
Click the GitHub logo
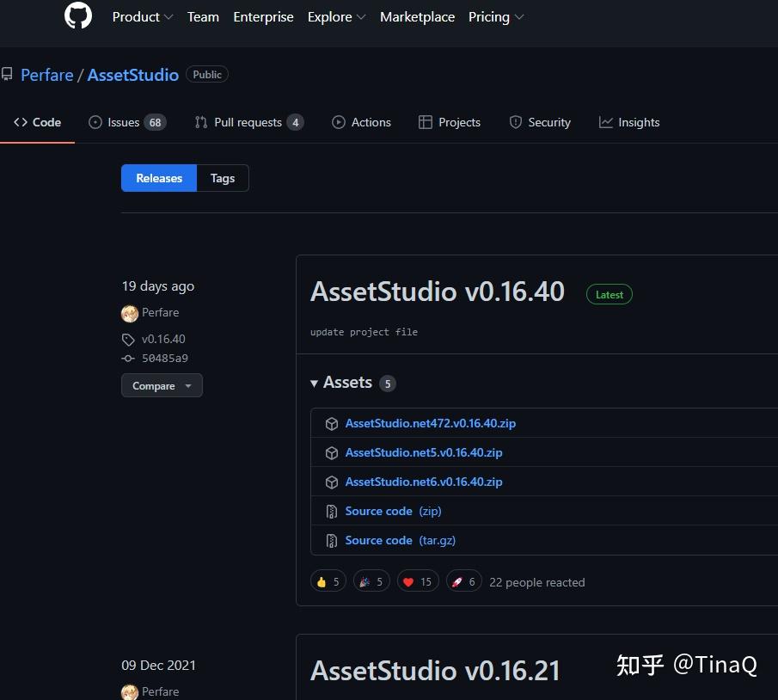pyautogui.click(x=77, y=16)
